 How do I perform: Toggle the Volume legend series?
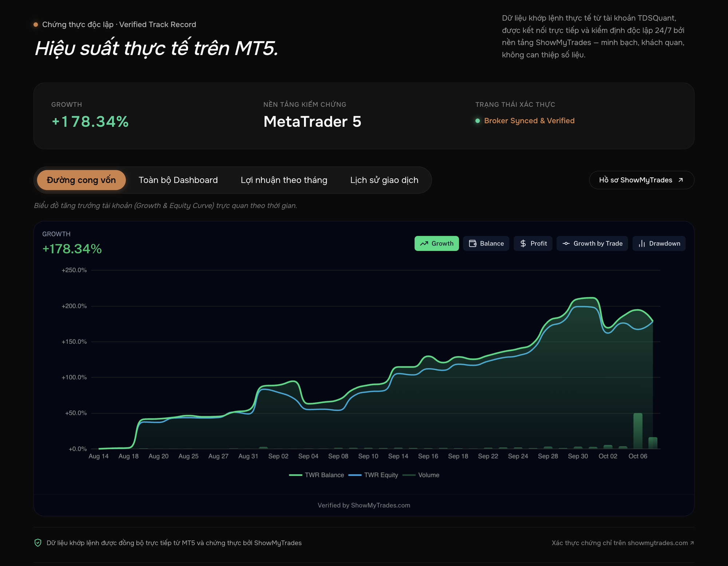pos(421,475)
